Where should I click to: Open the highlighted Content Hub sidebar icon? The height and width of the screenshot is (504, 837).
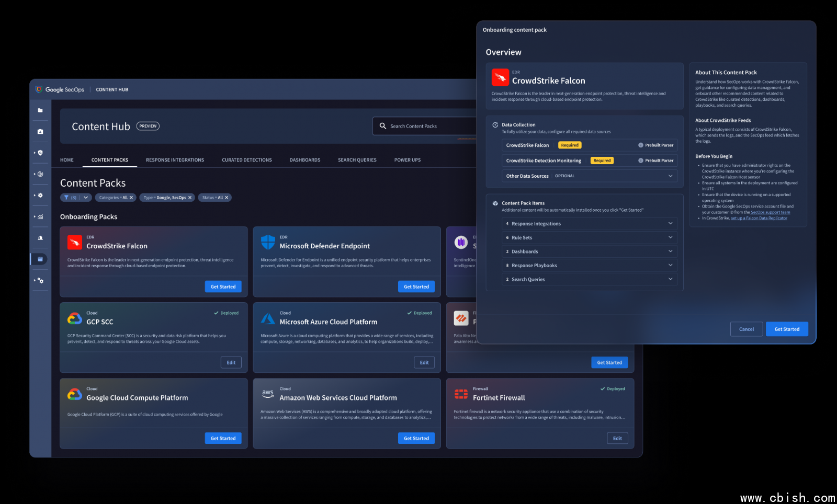(40, 259)
